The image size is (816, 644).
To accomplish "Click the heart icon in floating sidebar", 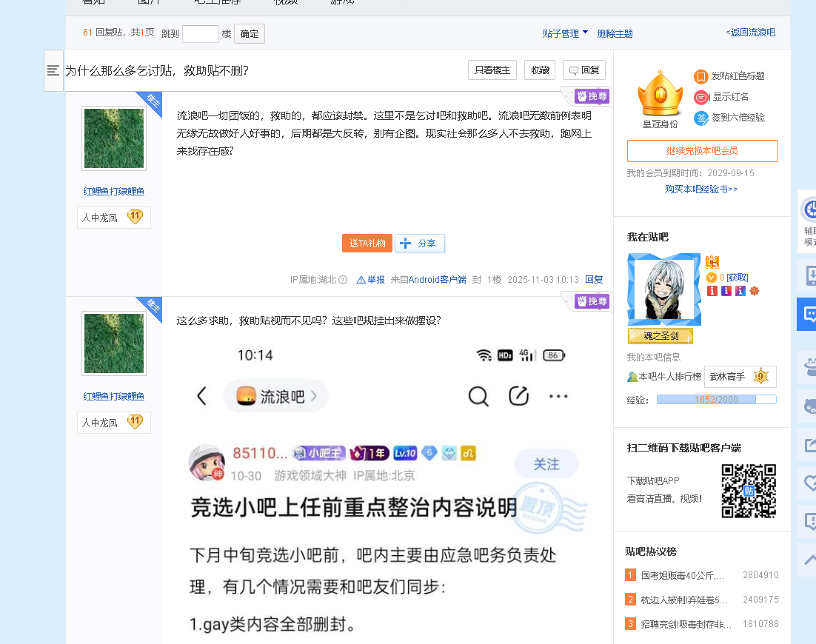I will click(809, 483).
